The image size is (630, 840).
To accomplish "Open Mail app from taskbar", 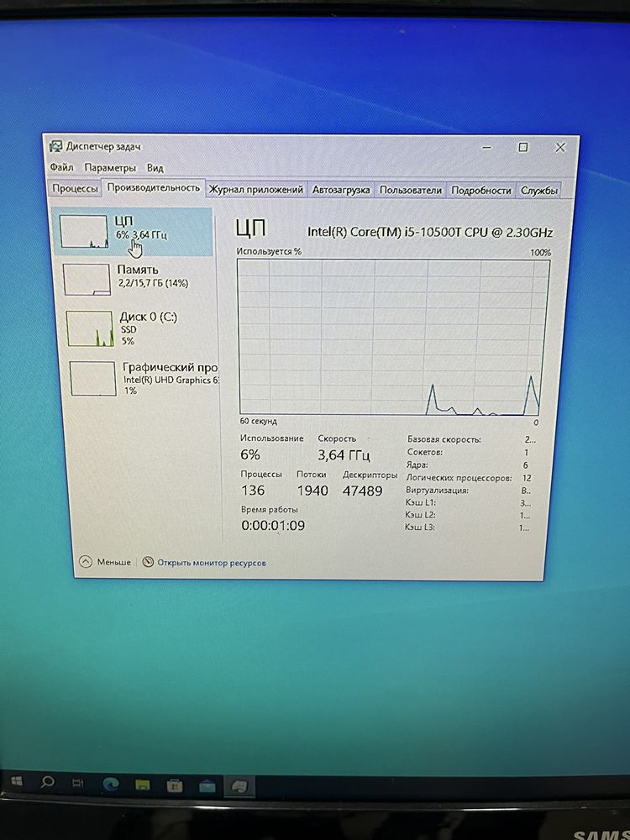I will click(x=207, y=786).
